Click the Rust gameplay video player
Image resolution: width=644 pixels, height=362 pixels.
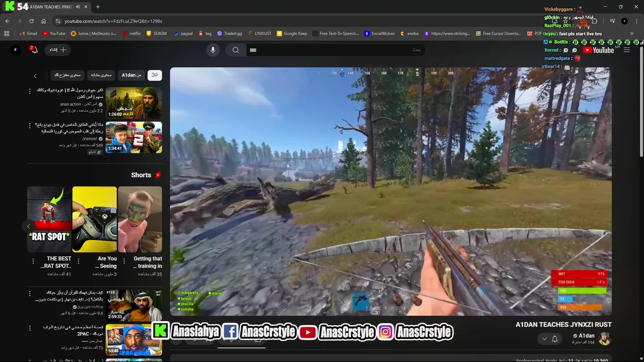[391, 192]
